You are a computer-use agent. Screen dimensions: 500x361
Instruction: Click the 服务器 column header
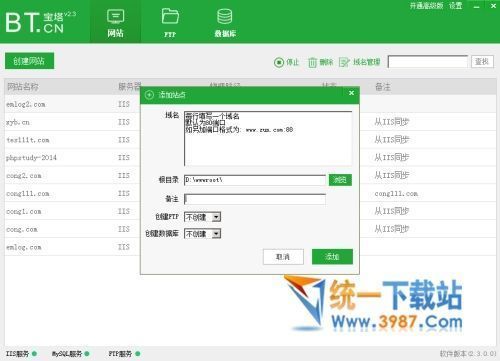[x=129, y=87]
